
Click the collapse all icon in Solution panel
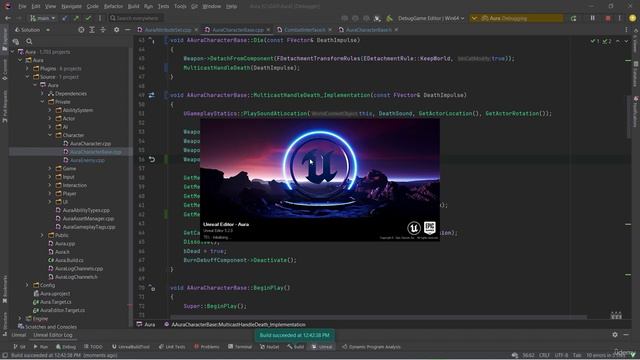click(103, 30)
